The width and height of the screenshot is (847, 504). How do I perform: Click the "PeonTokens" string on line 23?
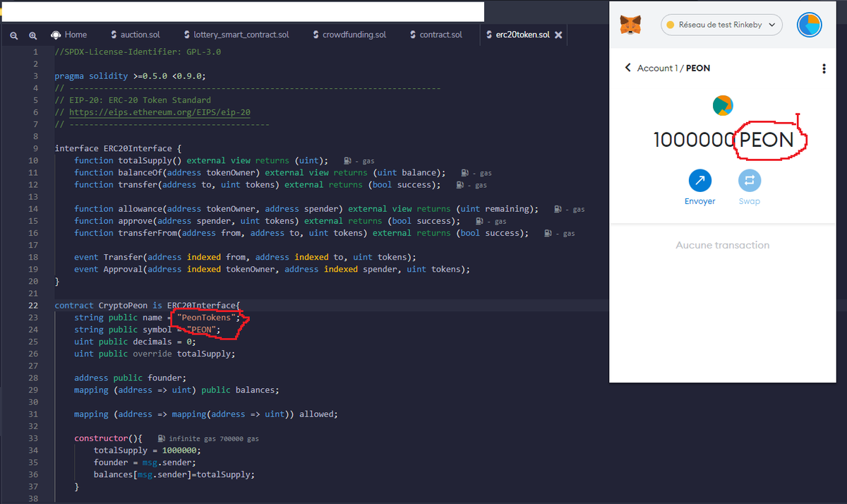(x=207, y=318)
